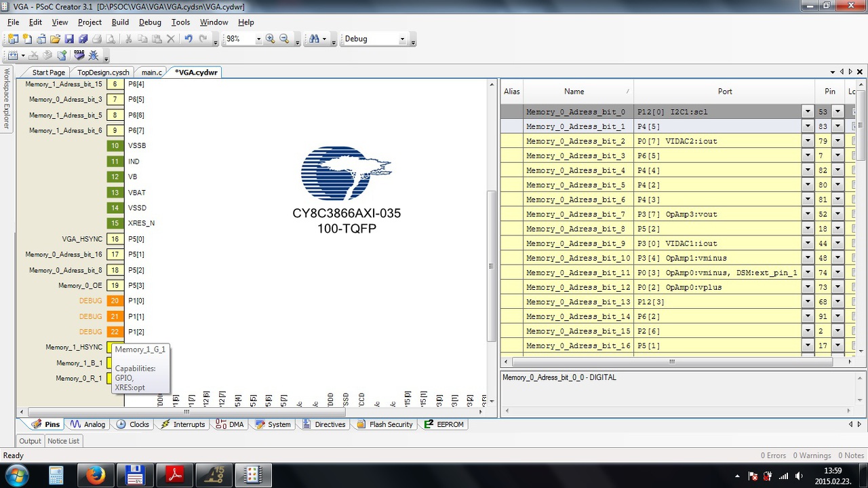Switch to the EEPROM tab
This screenshot has height=488, width=868.
click(444, 424)
